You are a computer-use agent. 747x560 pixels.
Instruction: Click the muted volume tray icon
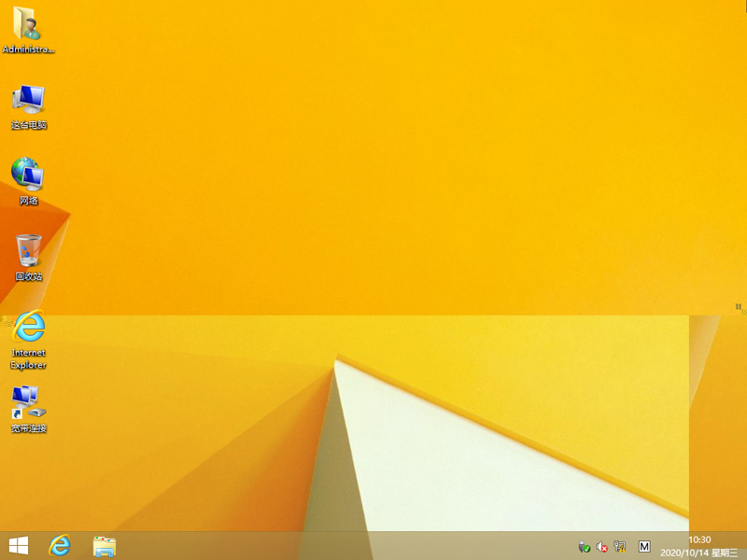(x=601, y=547)
